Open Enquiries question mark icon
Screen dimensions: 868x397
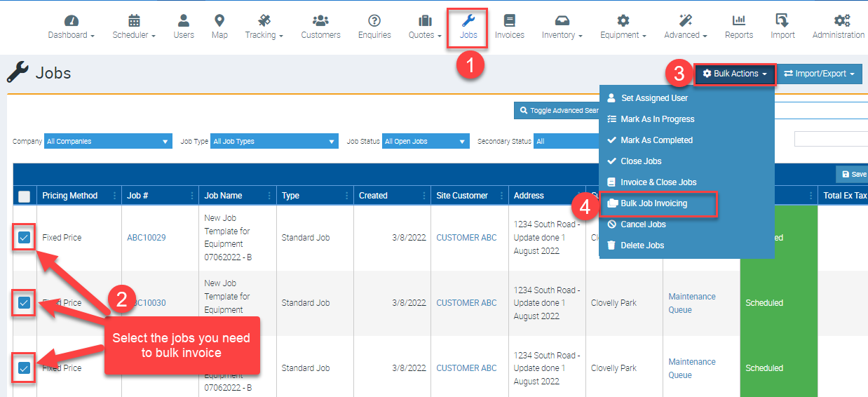(x=374, y=20)
